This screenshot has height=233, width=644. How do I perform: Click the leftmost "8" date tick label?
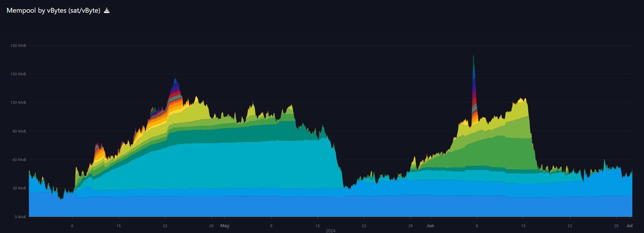point(72,226)
